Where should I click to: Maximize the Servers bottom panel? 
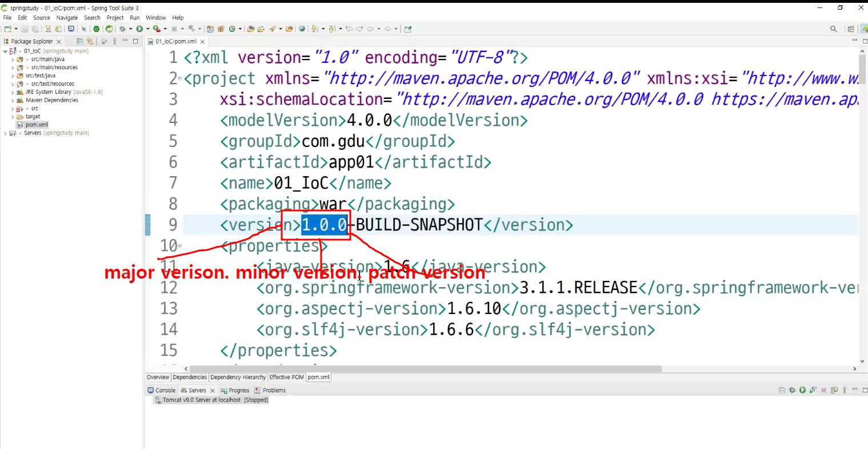(x=865, y=390)
